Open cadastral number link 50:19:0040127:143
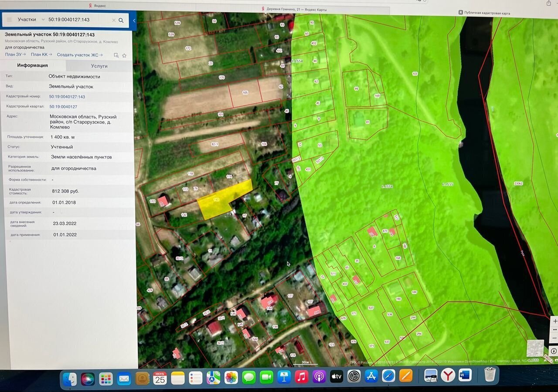The image size is (558, 392). click(x=67, y=97)
